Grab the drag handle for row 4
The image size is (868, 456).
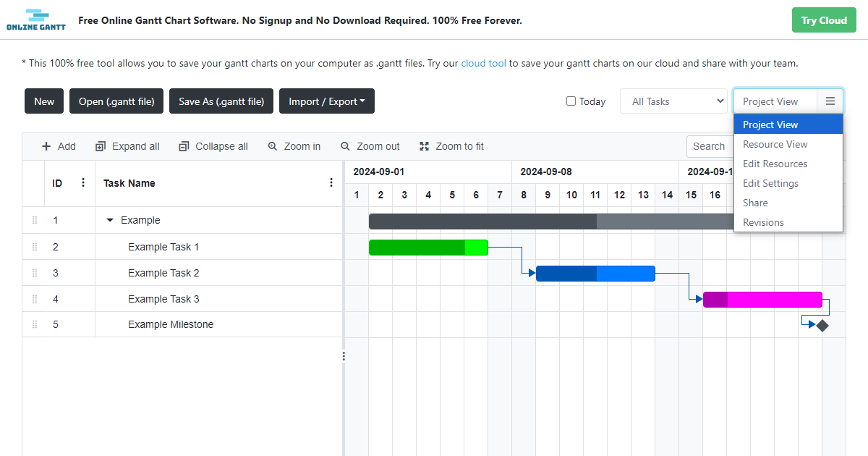tap(34, 299)
